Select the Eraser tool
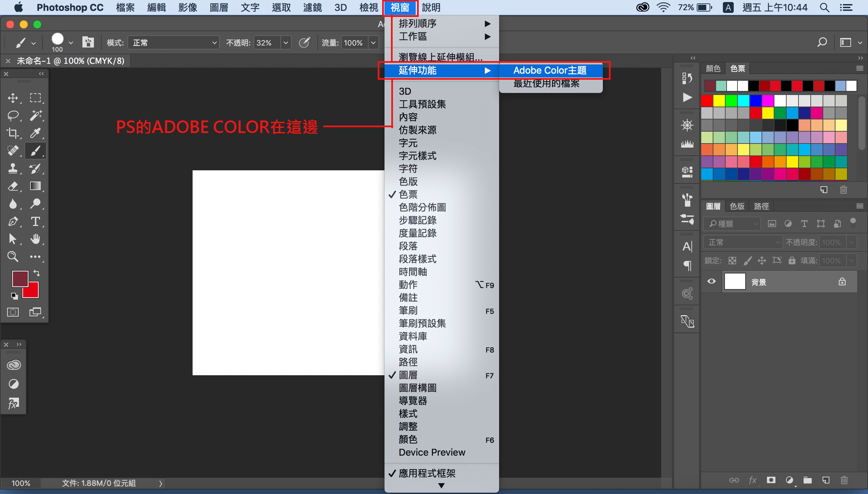The height and width of the screenshot is (494, 868). coord(13,186)
